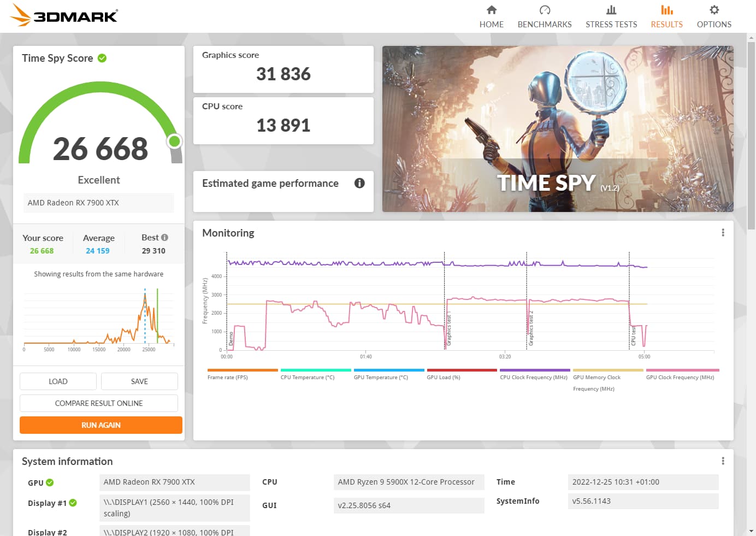Click the GUI version v2.25.8056 s64
This screenshot has height=536, width=756.
[409, 505]
